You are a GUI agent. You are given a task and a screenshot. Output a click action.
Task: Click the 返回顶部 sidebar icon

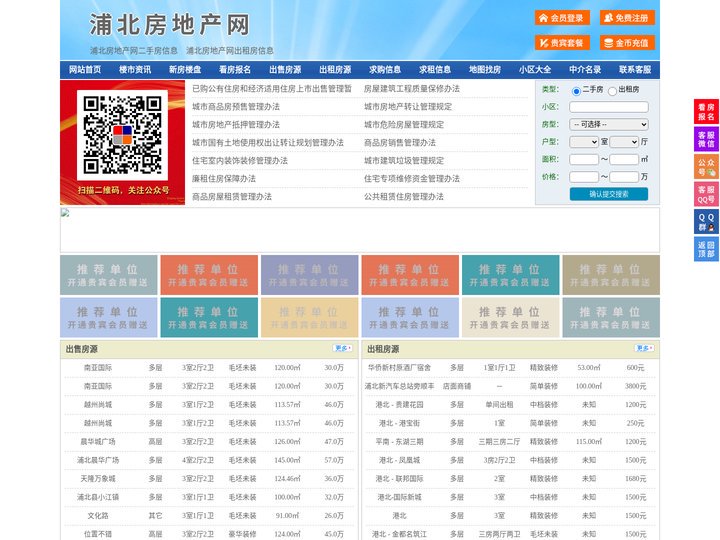pyautogui.click(x=706, y=249)
